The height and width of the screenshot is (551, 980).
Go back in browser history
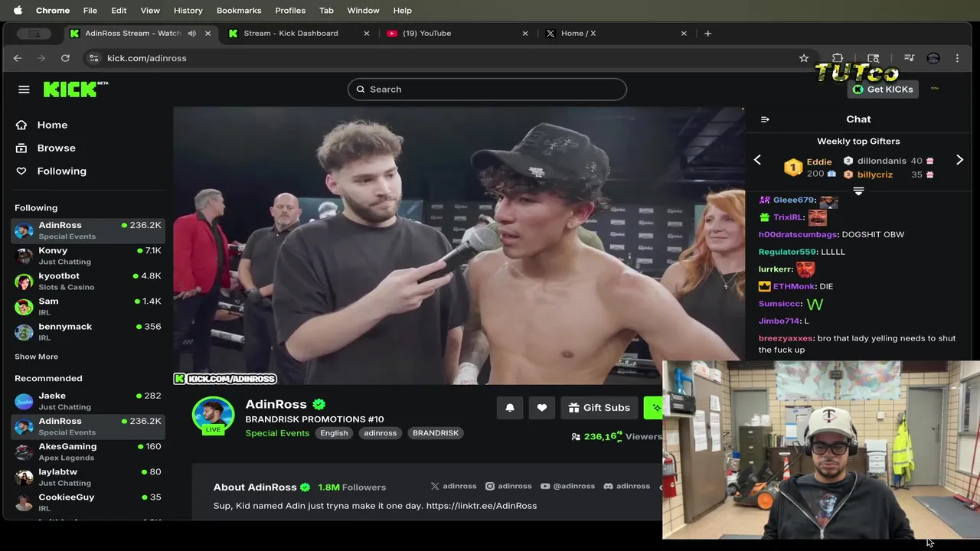(18, 58)
